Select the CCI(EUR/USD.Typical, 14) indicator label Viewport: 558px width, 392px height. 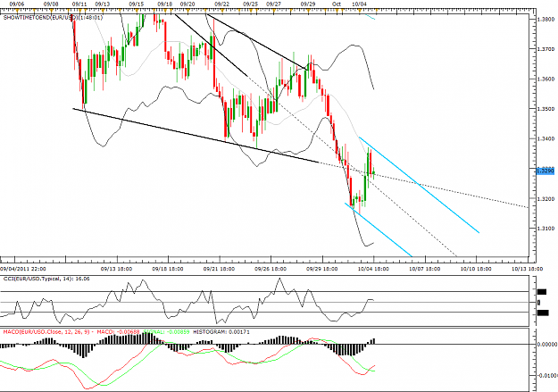pos(46,279)
